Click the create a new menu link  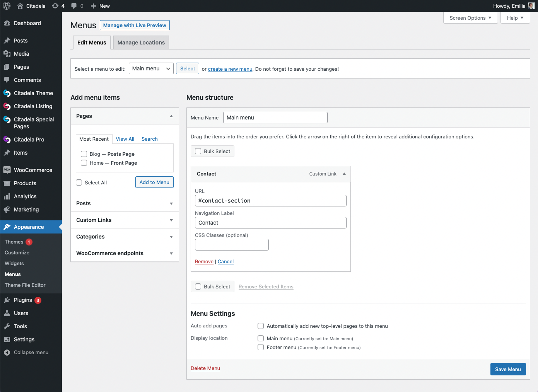click(230, 69)
